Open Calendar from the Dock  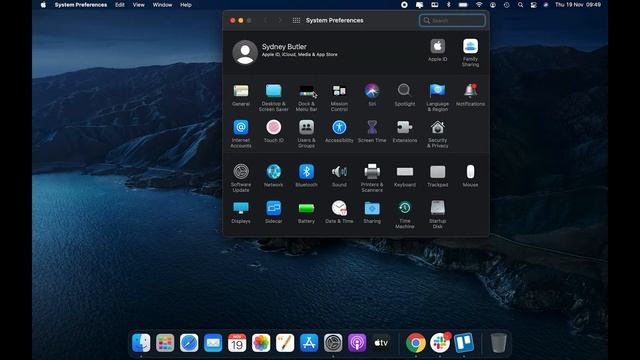(237, 343)
